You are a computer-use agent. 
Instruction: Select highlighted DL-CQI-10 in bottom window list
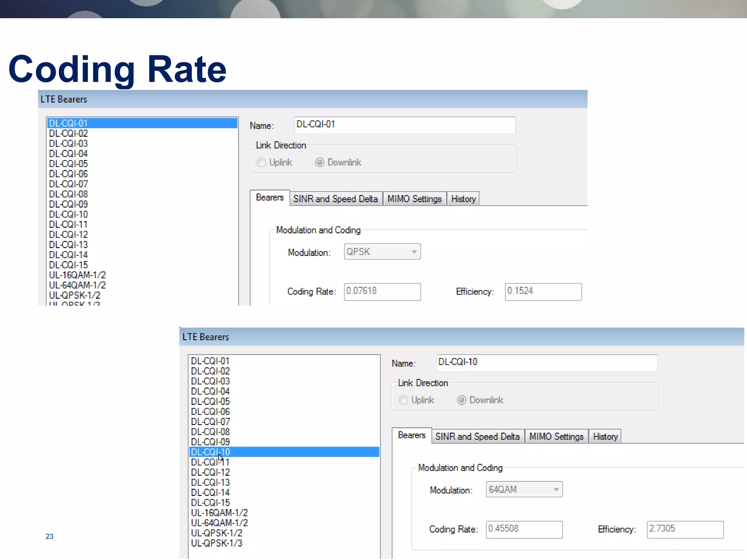click(x=285, y=452)
